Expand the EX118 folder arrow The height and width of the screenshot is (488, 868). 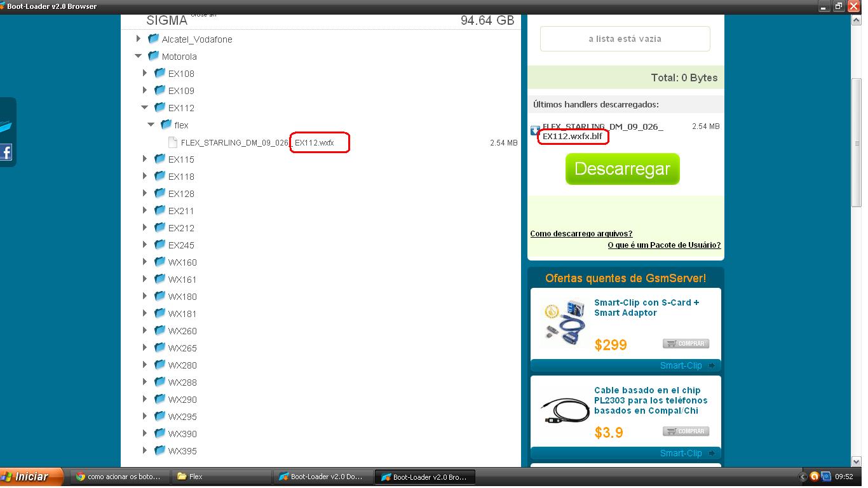[145, 176]
